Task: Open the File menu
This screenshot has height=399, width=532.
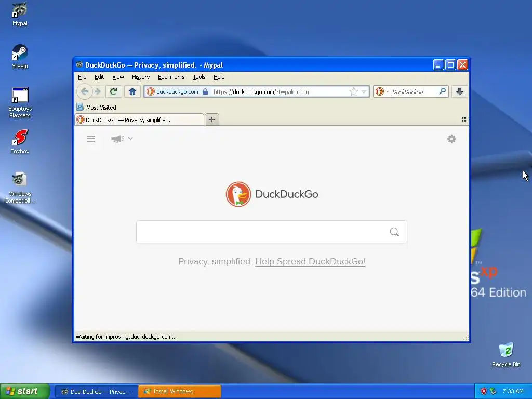Action: click(82, 77)
